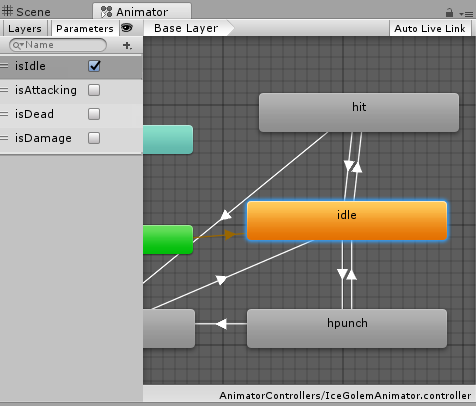
Task: Select the hit state node
Action: pyautogui.click(x=359, y=113)
